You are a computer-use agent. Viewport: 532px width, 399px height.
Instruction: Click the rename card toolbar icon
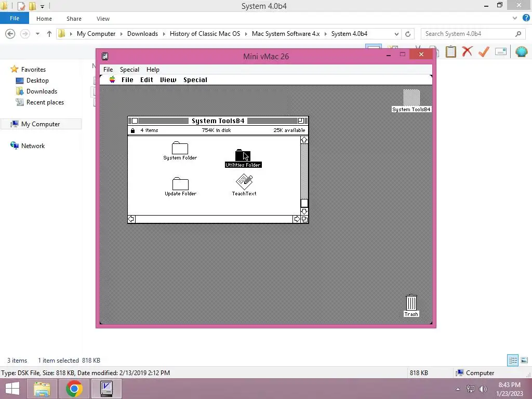tap(501, 51)
